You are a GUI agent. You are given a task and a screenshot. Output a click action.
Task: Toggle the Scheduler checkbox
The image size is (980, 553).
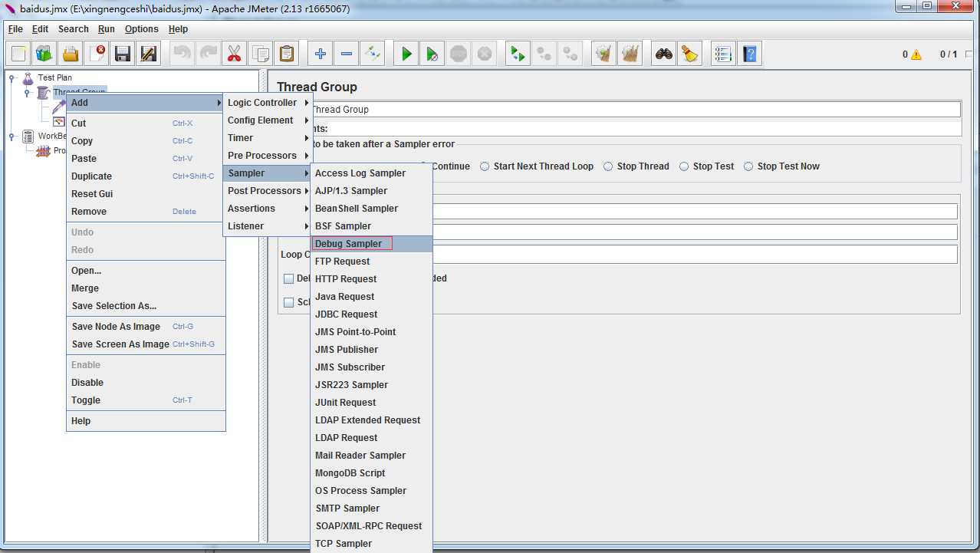pyautogui.click(x=289, y=302)
